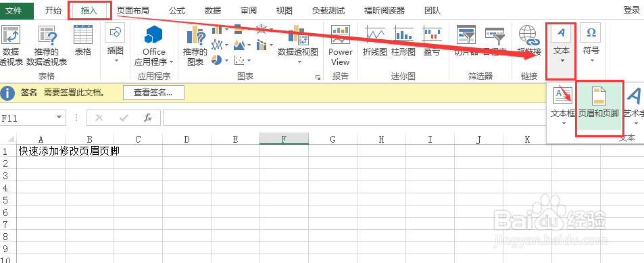Insert a pie chart icon
Image resolution: width=644 pixels, height=263 pixels.
(216, 60)
